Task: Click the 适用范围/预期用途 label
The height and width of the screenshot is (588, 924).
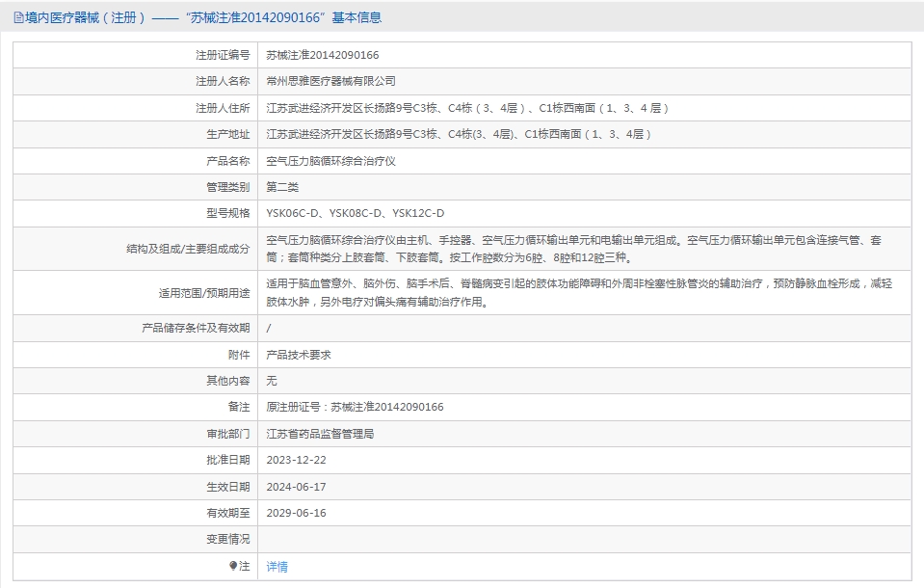Action: pos(204,293)
